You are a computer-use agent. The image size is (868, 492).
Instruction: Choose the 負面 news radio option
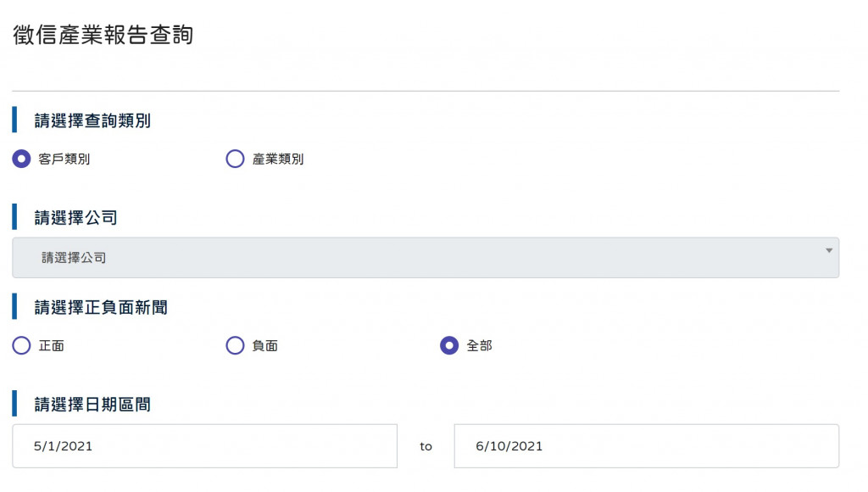point(235,345)
